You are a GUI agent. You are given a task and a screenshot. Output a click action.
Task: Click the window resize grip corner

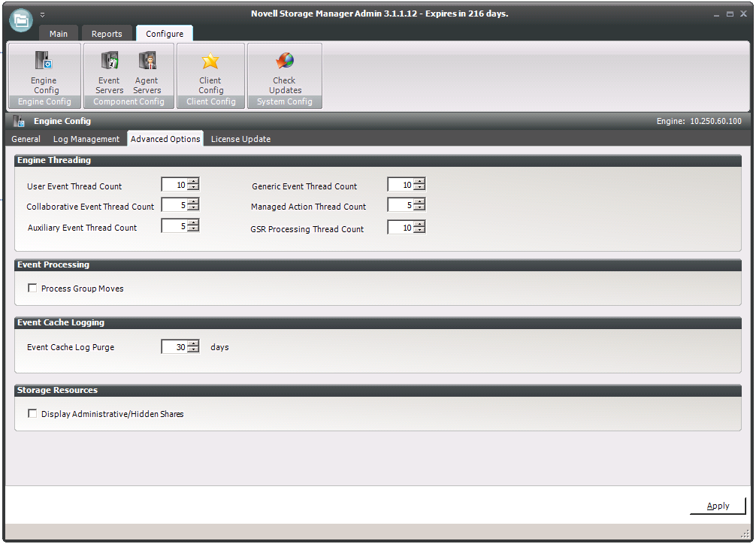(x=745, y=533)
